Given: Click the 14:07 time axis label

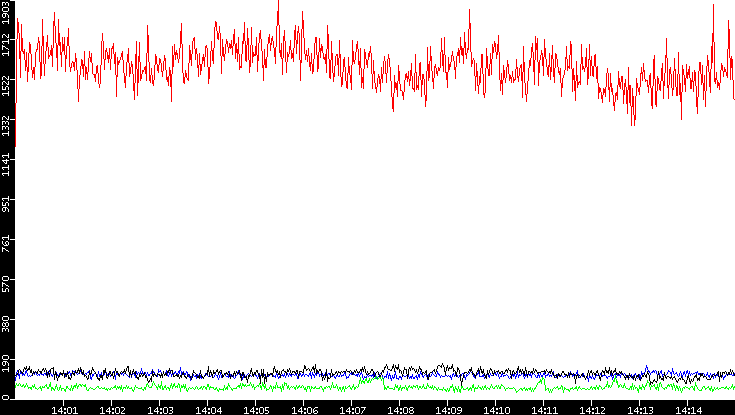Looking at the screenshot, I should click(x=352, y=411).
